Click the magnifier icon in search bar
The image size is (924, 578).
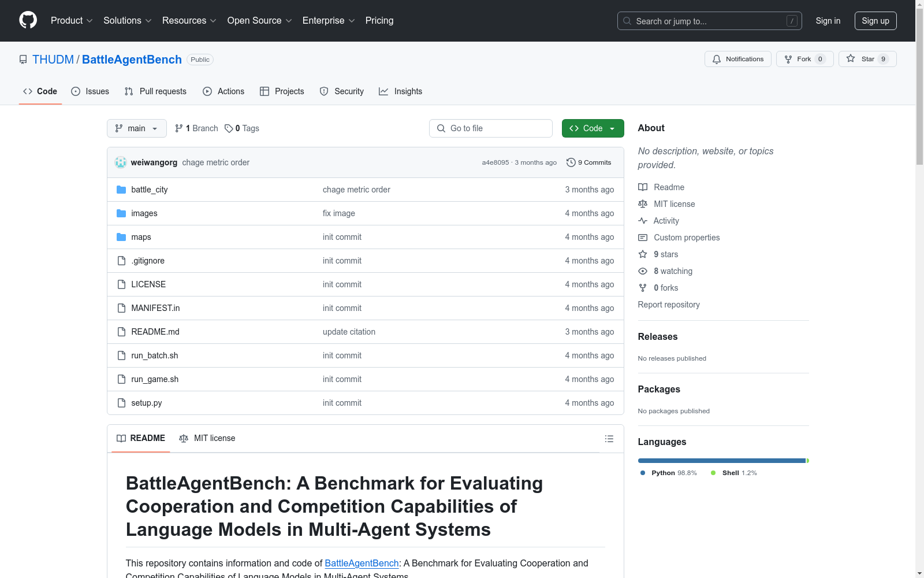point(627,21)
